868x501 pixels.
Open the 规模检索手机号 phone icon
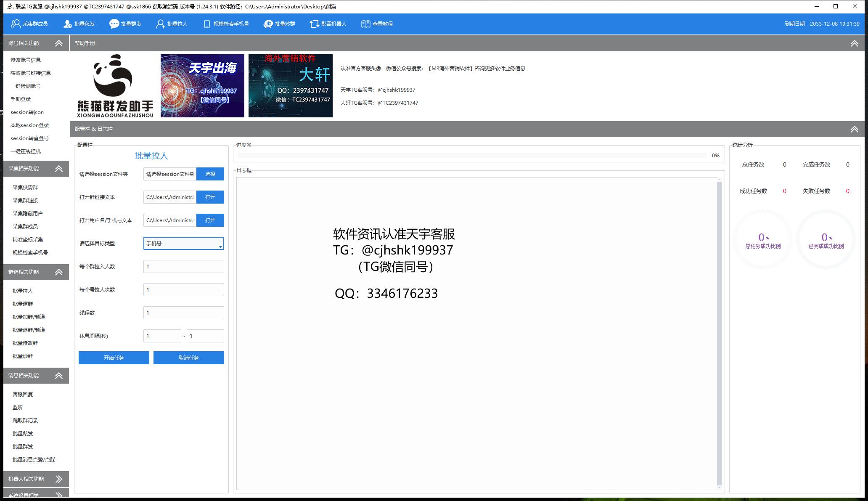[206, 24]
